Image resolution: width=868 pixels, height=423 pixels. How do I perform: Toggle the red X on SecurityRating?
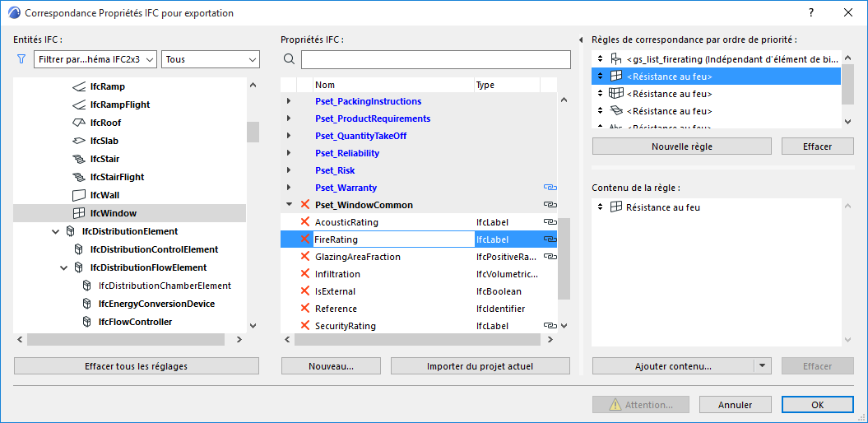[305, 326]
